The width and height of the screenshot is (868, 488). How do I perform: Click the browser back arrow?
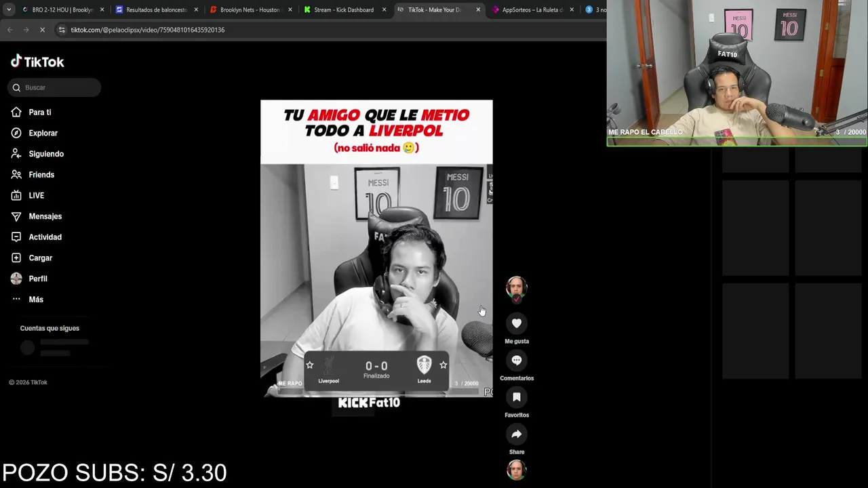point(9,30)
